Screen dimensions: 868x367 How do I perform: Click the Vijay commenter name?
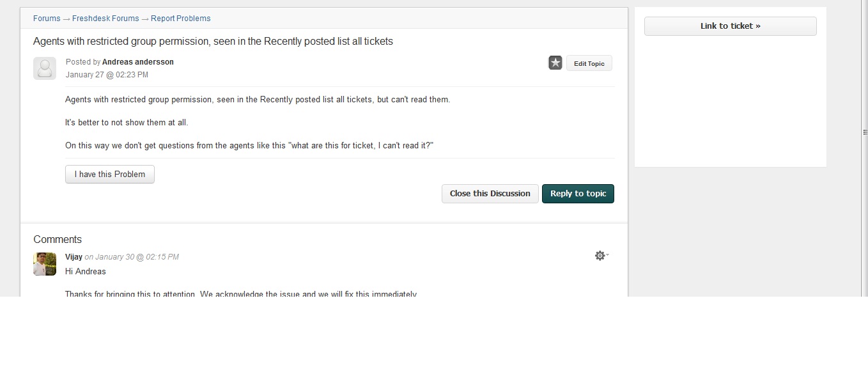[x=74, y=257]
